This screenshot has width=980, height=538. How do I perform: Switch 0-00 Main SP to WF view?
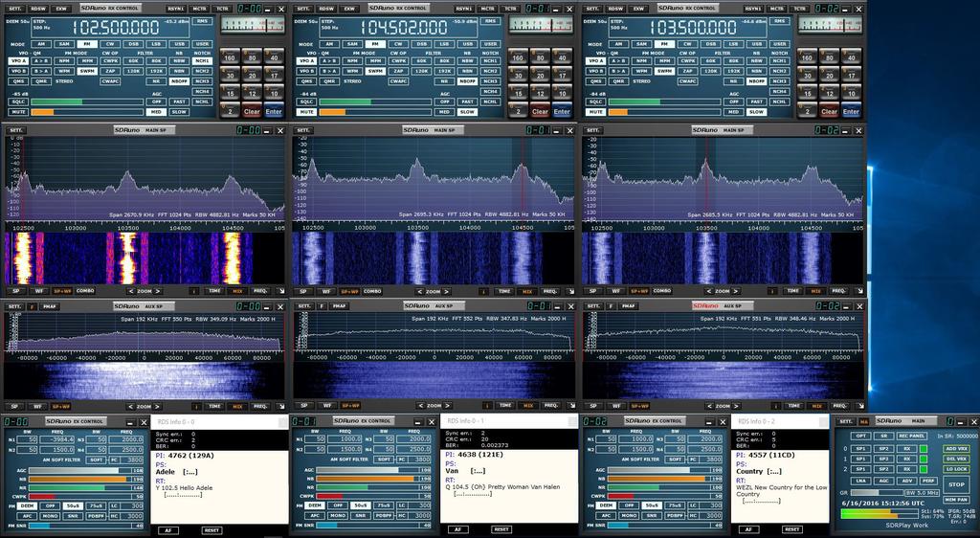(x=38, y=291)
